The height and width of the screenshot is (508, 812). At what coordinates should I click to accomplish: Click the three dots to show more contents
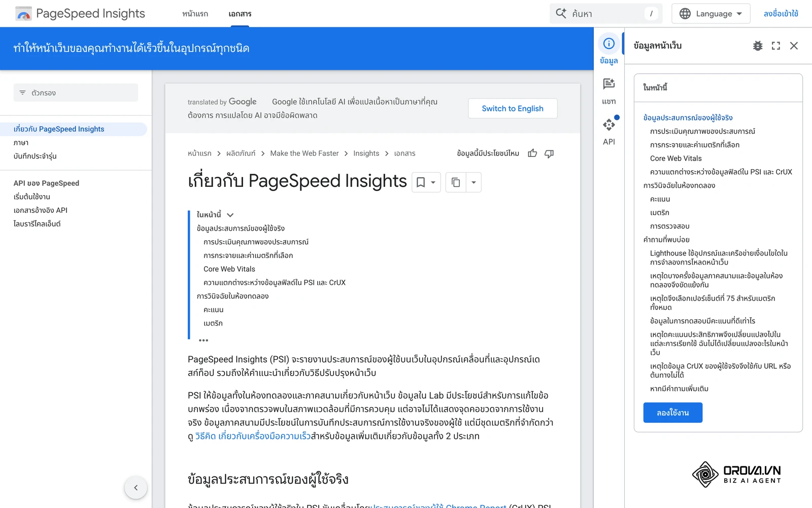[x=204, y=340]
